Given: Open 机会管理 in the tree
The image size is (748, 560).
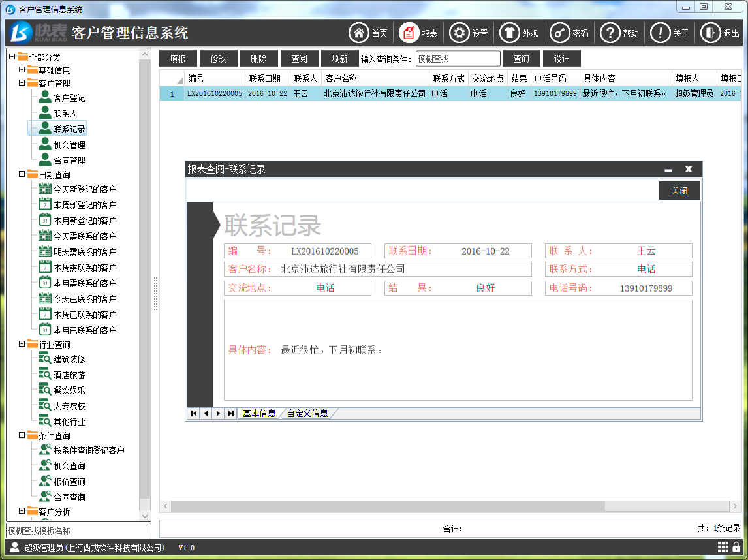Looking at the screenshot, I should click(69, 145).
